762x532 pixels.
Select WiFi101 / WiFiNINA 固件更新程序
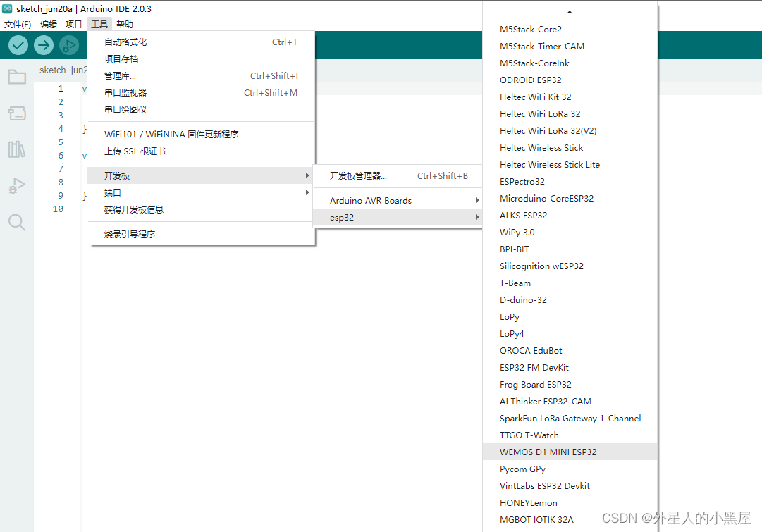[x=201, y=134]
